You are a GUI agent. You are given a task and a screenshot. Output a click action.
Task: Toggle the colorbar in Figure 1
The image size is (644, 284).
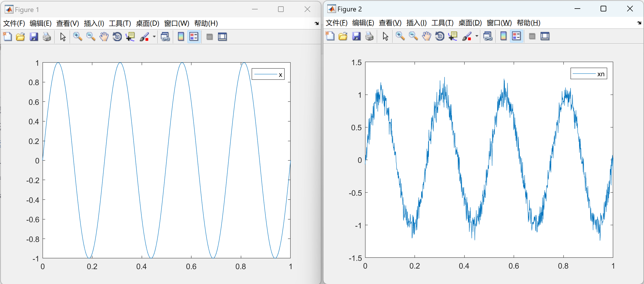pos(181,37)
